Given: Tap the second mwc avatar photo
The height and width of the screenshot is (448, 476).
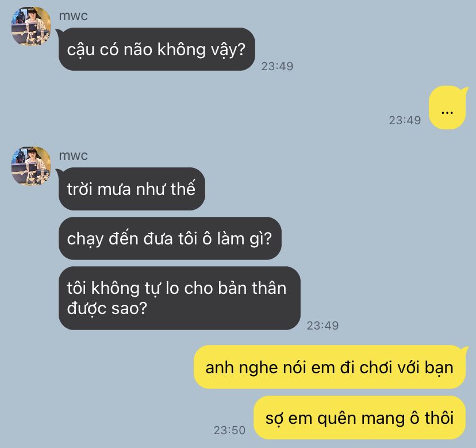Looking at the screenshot, I should pos(31,166).
